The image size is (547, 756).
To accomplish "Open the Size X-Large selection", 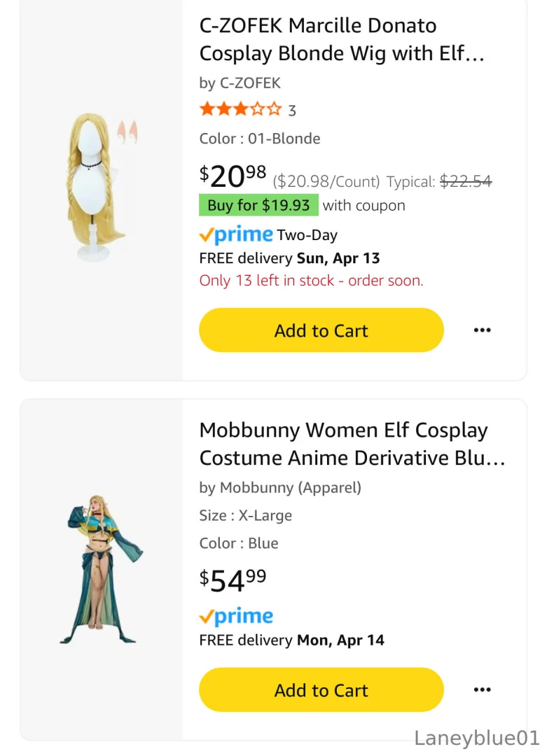I will (x=245, y=515).
